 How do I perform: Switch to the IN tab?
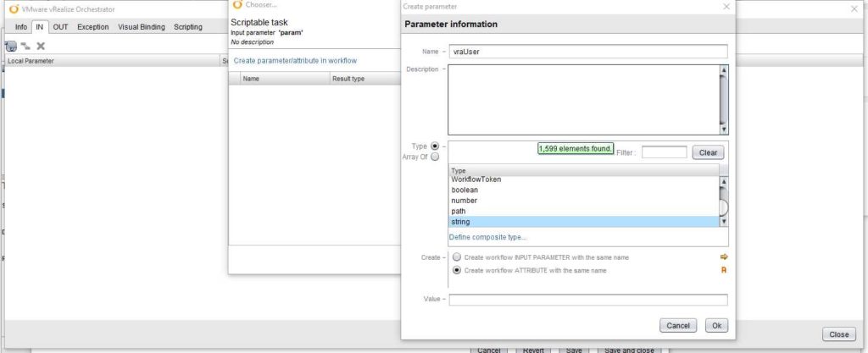(39, 26)
